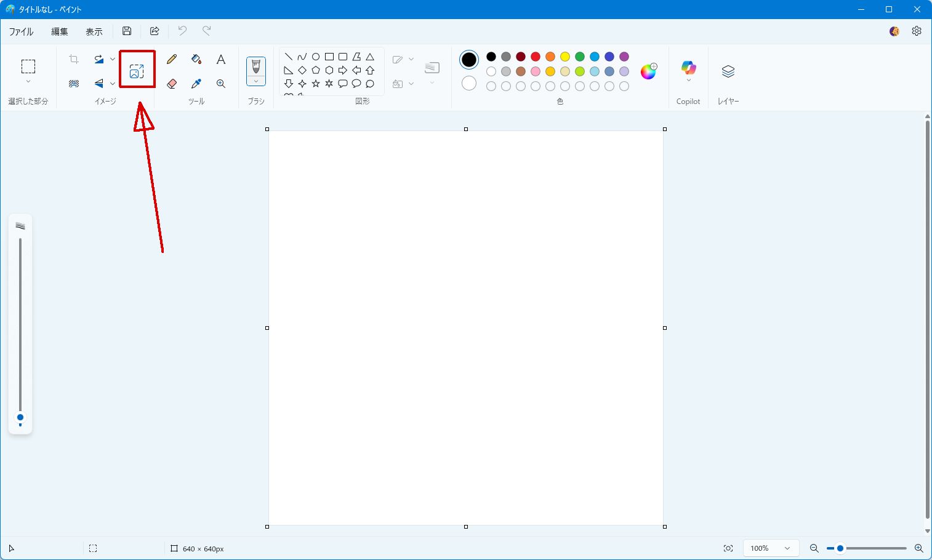Pick the purple color swatch

pyautogui.click(x=624, y=57)
